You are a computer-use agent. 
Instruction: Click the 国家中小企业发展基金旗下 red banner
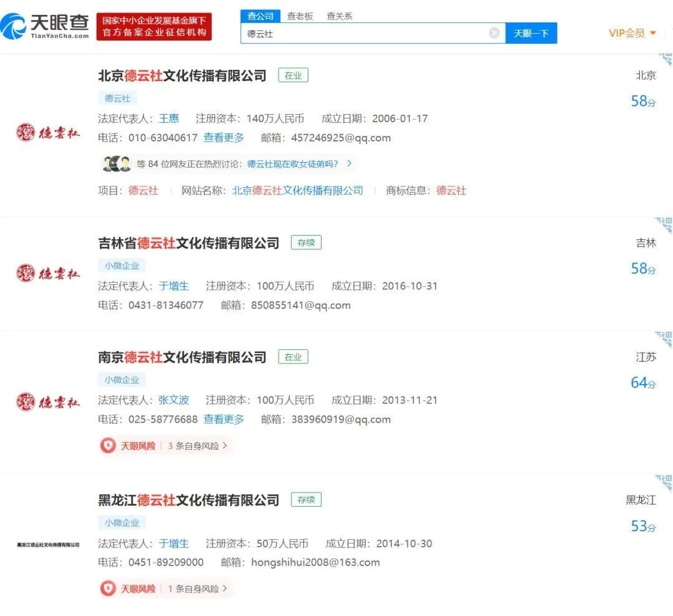click(x=154, y=26)
